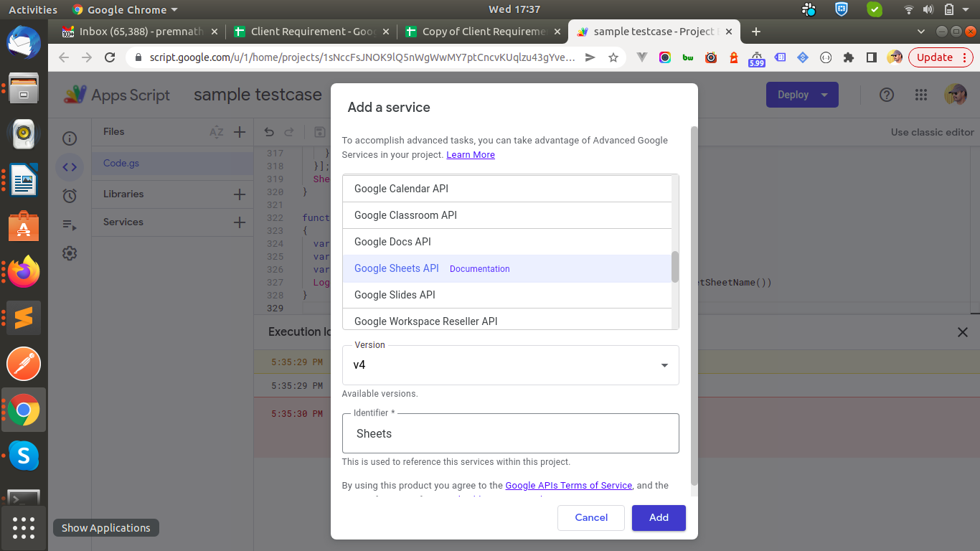Click the Identifier field containing Sheets

[x=510, y=433]
